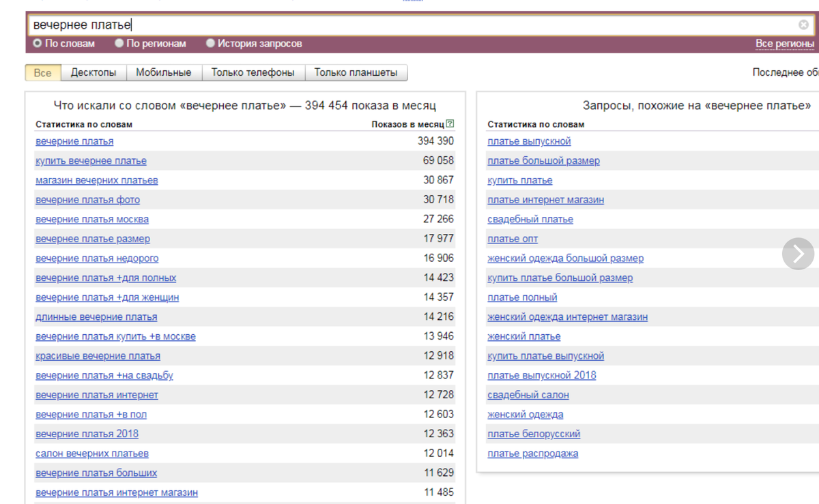Screen dimensions: 819x504
Task: Select the По регионам radio button
Action: pos(119,43)
